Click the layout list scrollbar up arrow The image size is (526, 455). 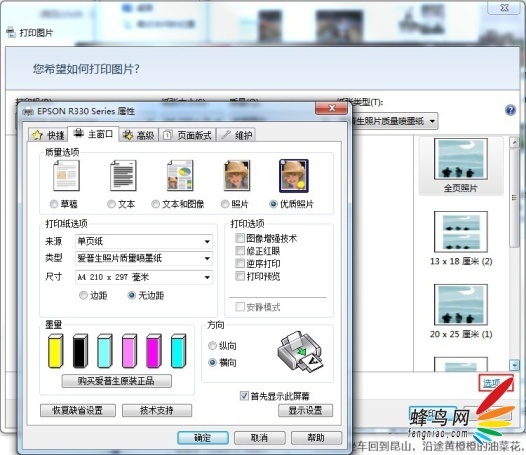514,143
